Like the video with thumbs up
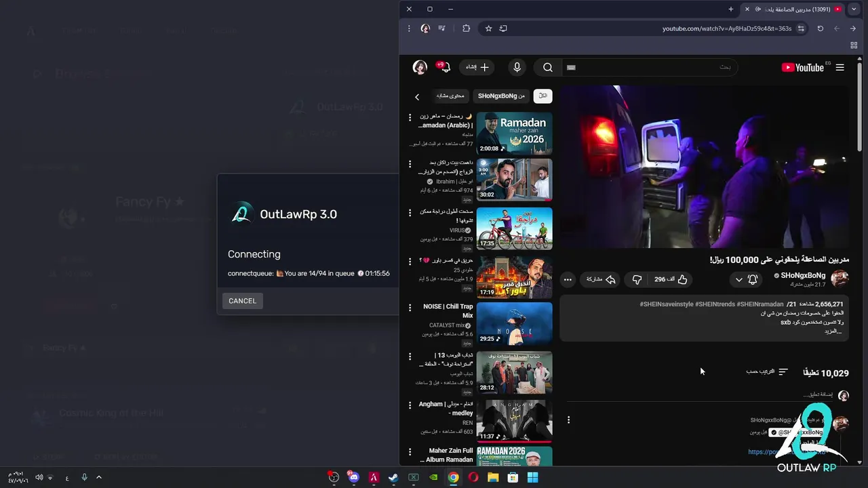The image size is (868, 488). click(671, 279)
